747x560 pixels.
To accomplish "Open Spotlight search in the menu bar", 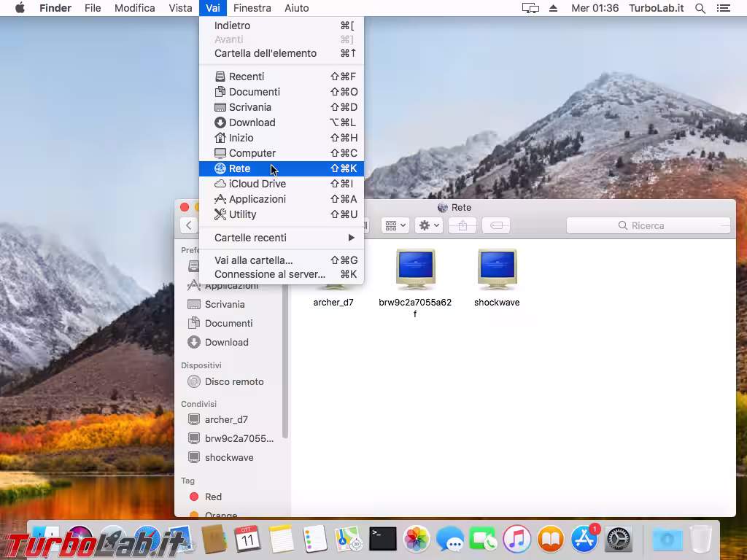I will click(x=700, y=8).
